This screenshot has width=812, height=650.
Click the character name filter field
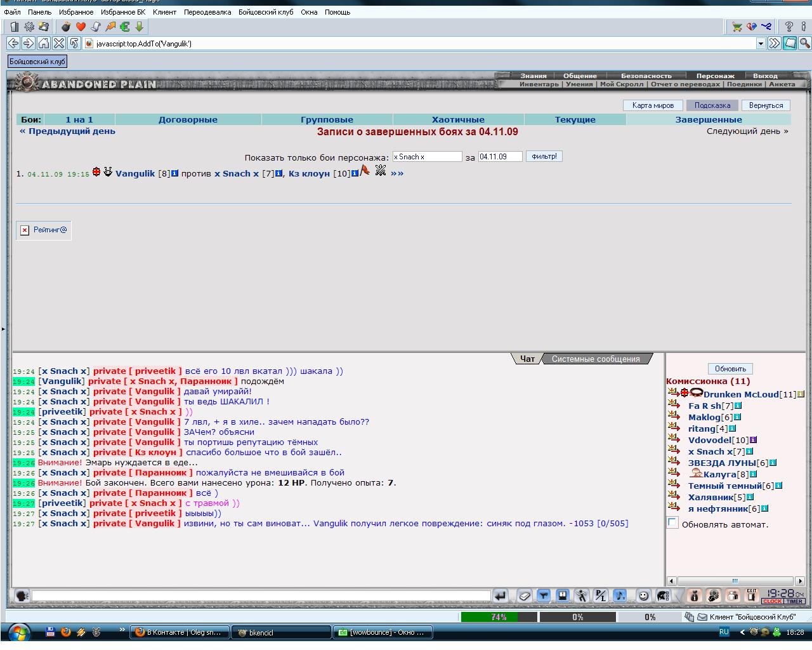[427, 157]
